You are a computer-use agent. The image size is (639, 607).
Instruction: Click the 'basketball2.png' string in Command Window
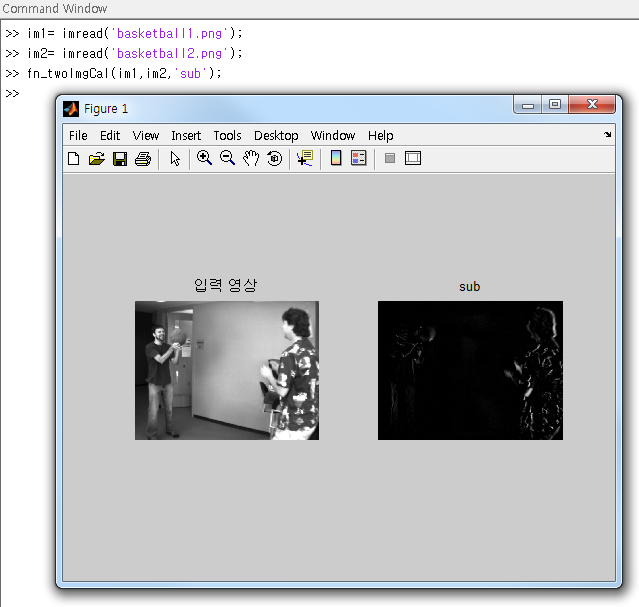point(170,53)
